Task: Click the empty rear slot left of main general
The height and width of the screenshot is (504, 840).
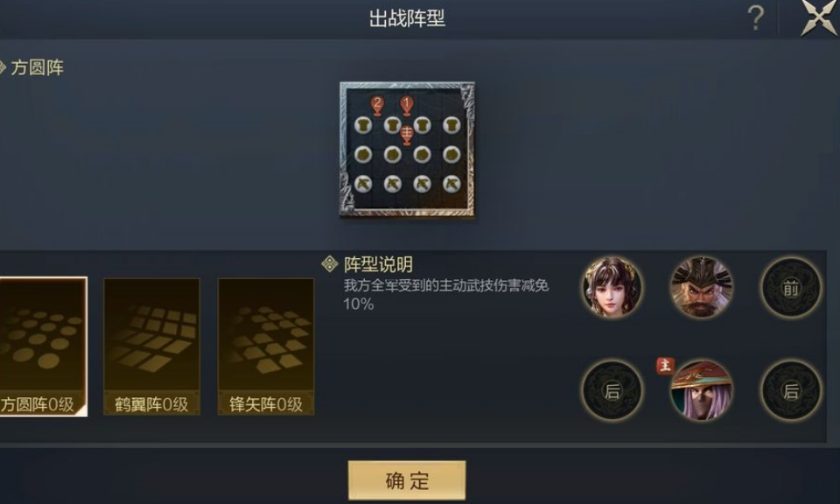Action: tap(612, 390)
